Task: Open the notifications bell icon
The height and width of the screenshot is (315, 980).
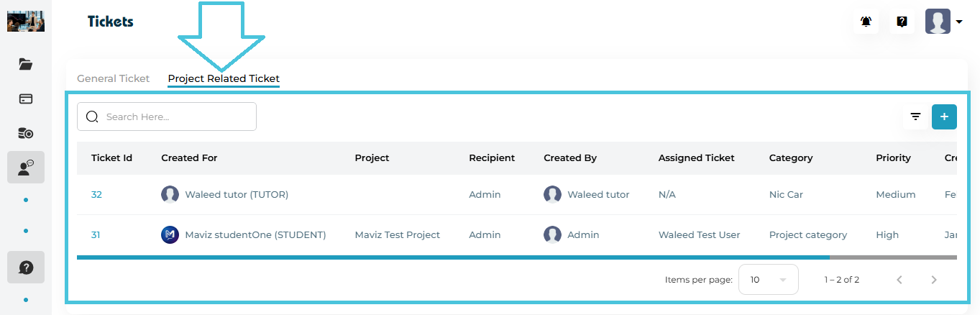Action: click(x=866, y=22)
